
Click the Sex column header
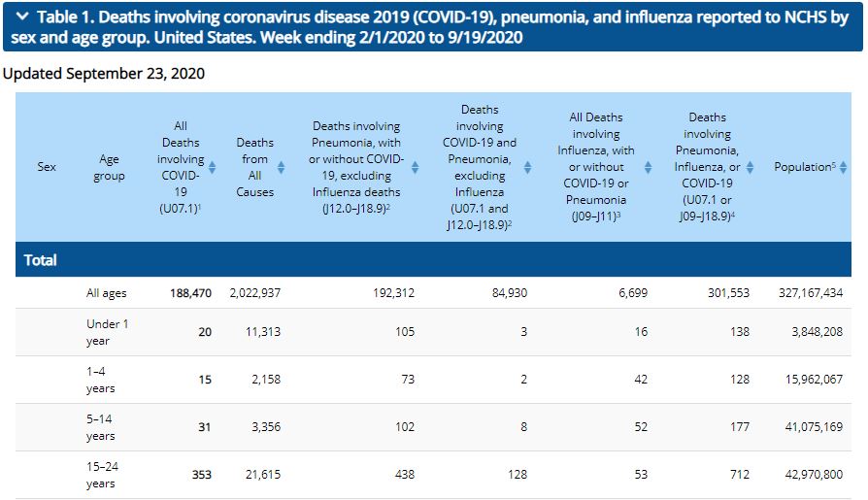(x=47, y=167)
